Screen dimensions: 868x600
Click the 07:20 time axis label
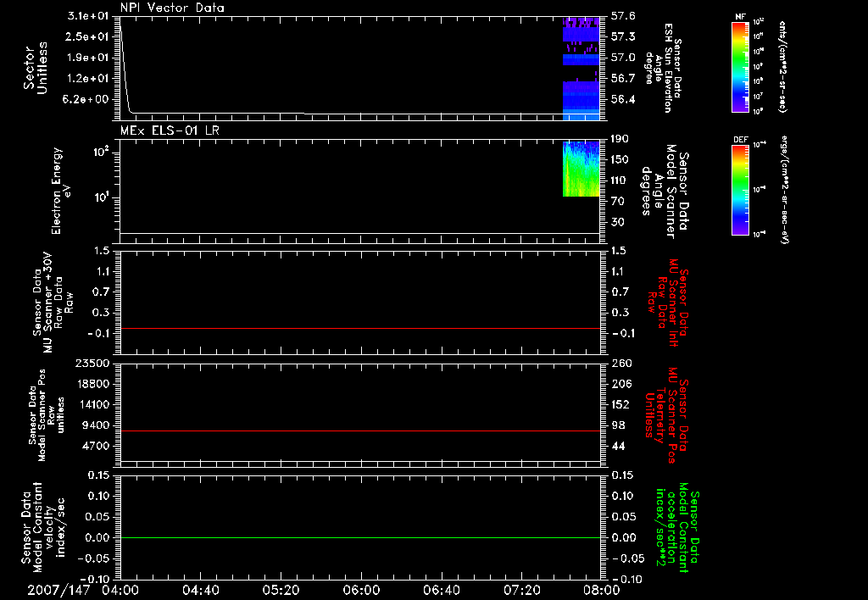[x=521, y=591]
